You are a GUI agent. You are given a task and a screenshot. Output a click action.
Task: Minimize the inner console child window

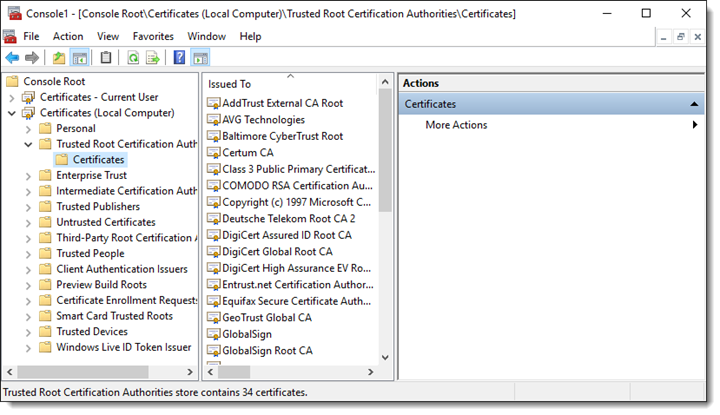664,37
